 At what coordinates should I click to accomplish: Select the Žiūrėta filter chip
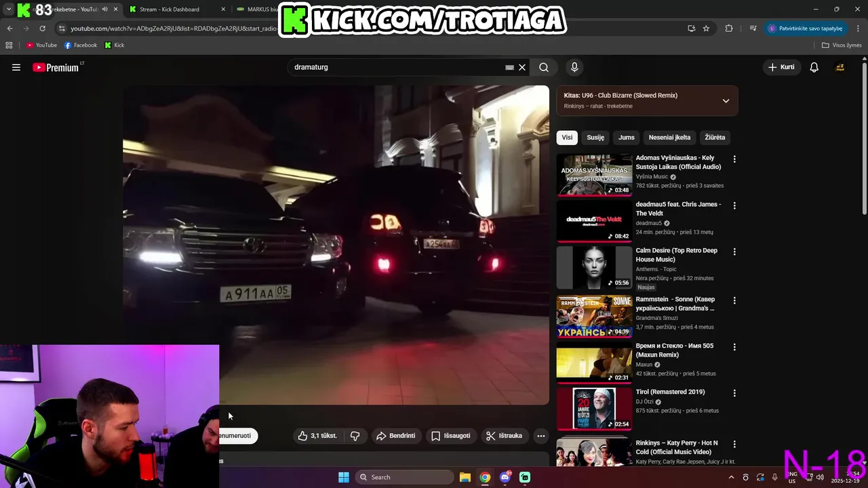pyautogui.click(x=715, y=137)
